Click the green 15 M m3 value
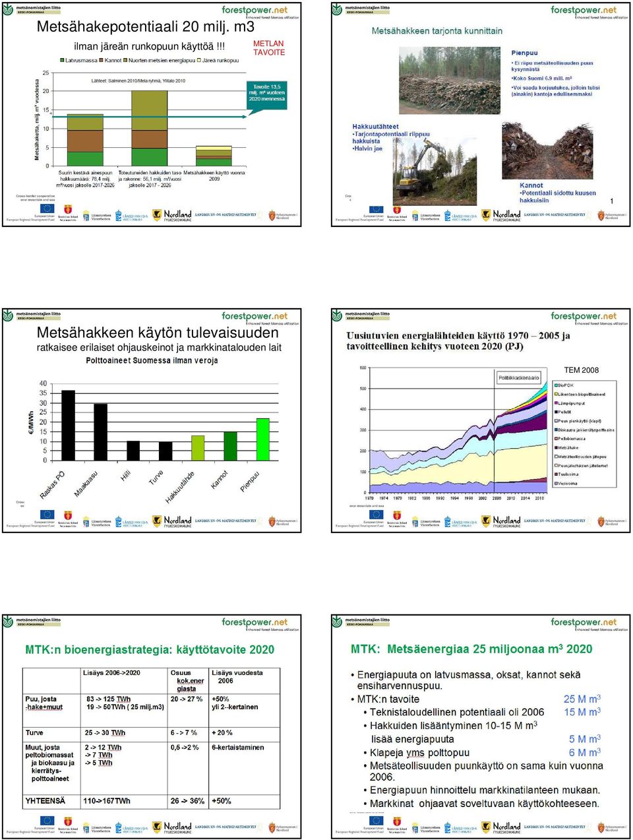 click(582, 712)
